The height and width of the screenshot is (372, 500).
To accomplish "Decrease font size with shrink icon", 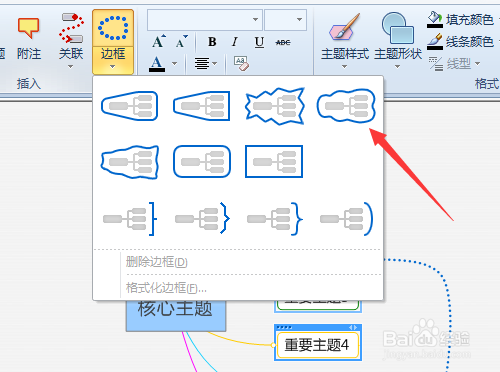I will click(182, 41).
